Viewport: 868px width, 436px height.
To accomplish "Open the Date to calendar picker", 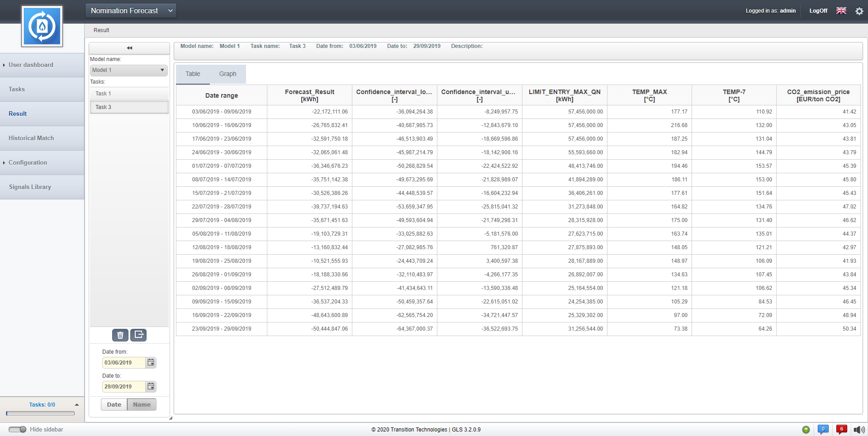I will click(x=151, y=387).
